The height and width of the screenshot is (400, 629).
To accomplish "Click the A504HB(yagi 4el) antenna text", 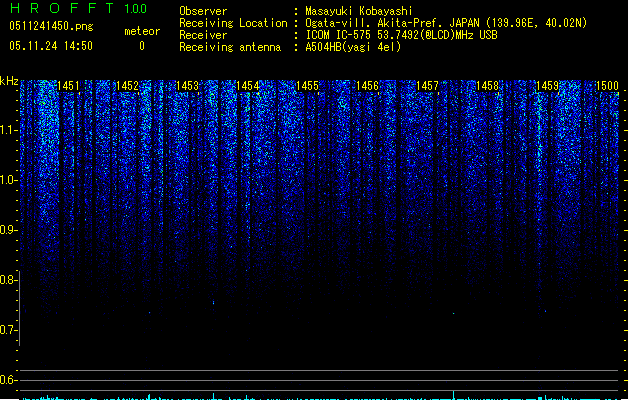I will [x=353, y=47].
